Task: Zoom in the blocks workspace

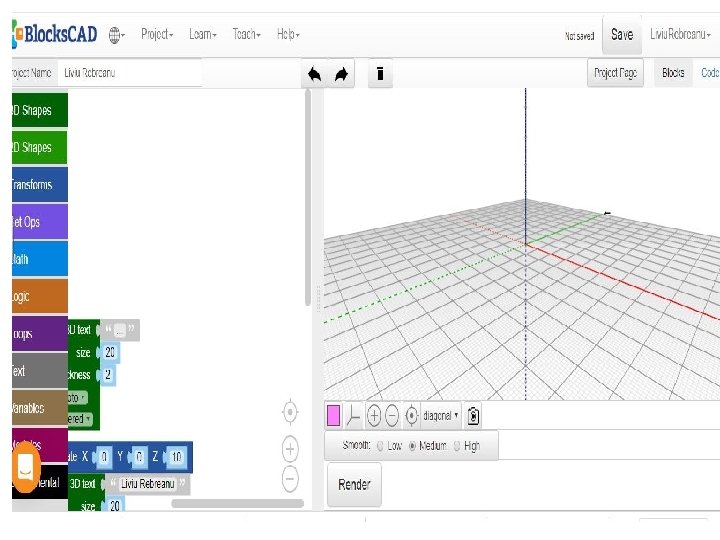Action: pos(290,449)
